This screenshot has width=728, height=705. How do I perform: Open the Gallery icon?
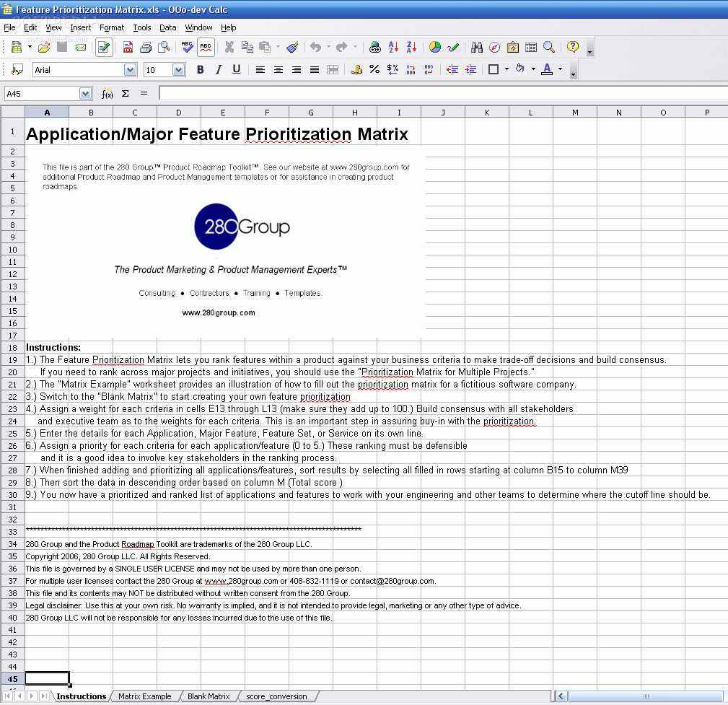(513, 47)
